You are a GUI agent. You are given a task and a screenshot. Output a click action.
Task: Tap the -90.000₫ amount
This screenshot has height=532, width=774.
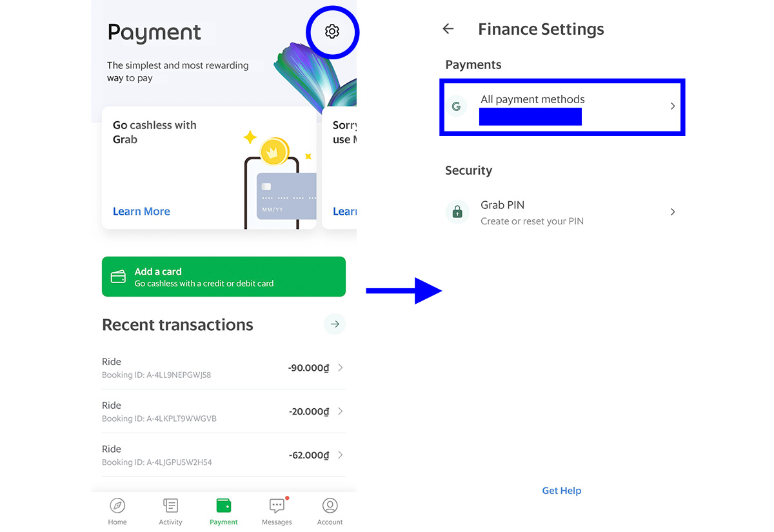coord(309,368)
